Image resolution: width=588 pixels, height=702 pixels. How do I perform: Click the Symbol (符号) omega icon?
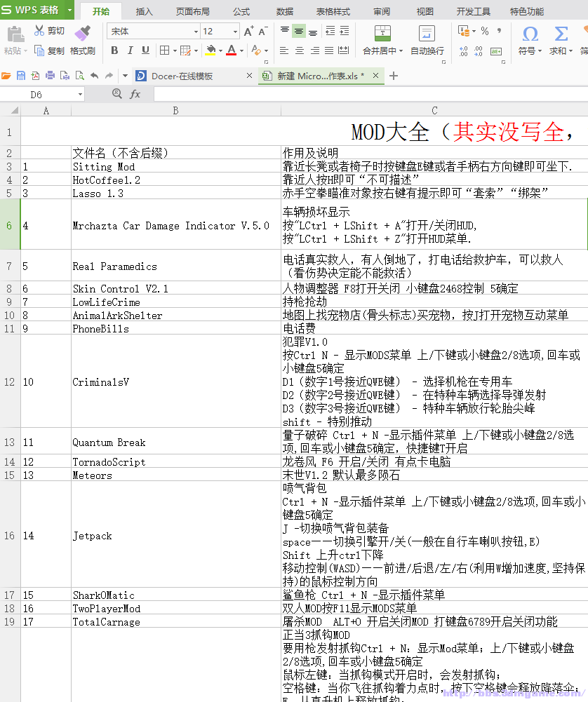[x=530, y=34]
